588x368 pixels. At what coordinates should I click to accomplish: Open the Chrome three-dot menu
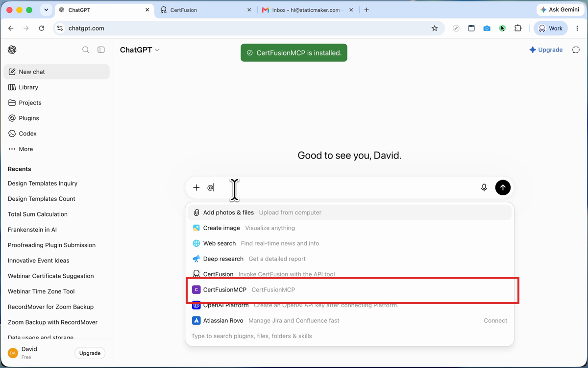click(x=578, y=28)
